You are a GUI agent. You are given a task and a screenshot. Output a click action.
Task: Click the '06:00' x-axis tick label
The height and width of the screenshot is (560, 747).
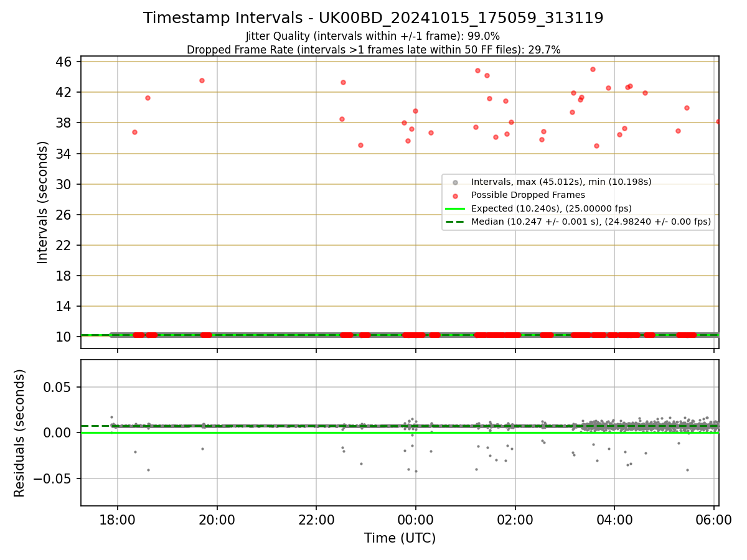coord(714,521)
